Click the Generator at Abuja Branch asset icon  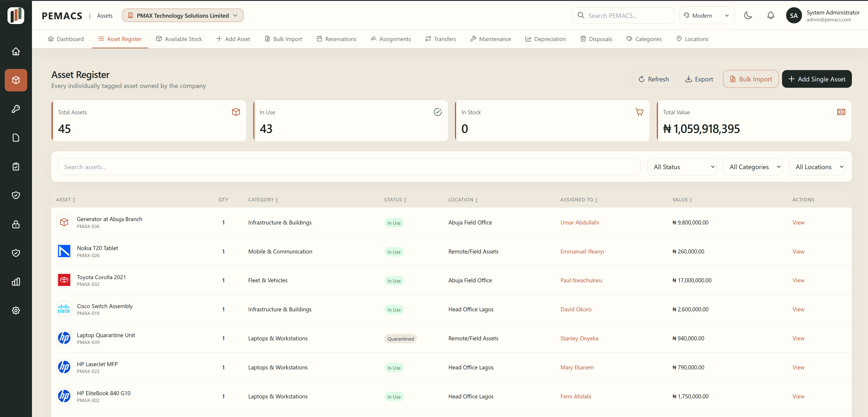(x=64, y=222)
